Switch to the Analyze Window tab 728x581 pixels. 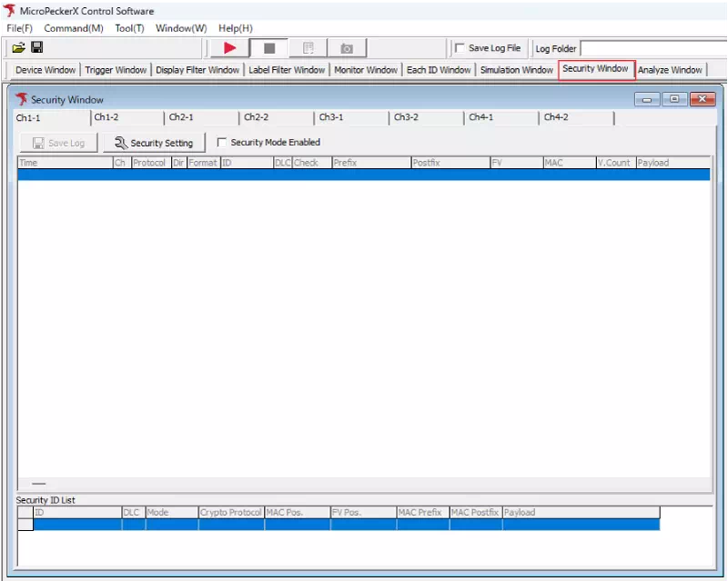671,69
